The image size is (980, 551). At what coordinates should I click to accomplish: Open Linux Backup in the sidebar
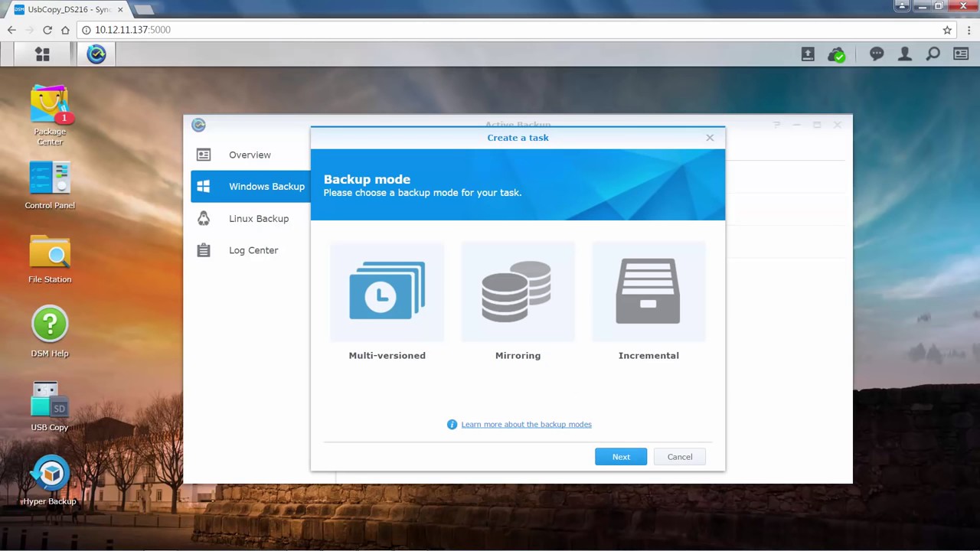tap(250, 219)
